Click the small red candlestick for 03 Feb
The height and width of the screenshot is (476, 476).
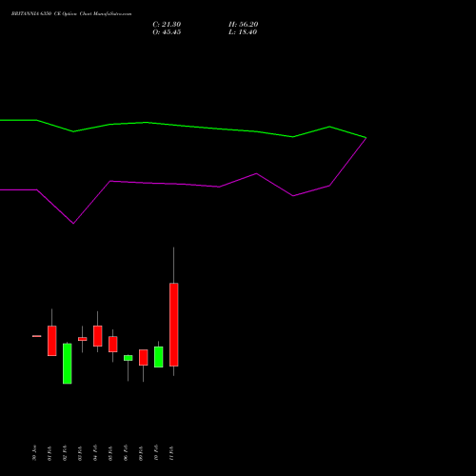tap(83, 339)
